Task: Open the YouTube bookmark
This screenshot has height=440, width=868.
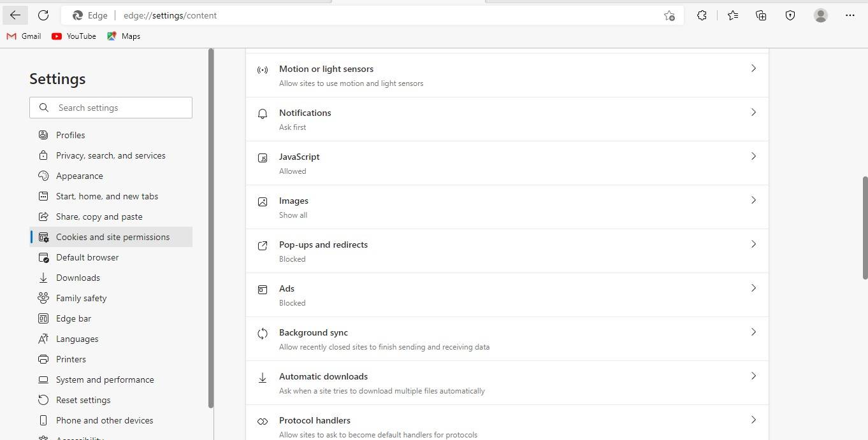Action: [74, 36]
